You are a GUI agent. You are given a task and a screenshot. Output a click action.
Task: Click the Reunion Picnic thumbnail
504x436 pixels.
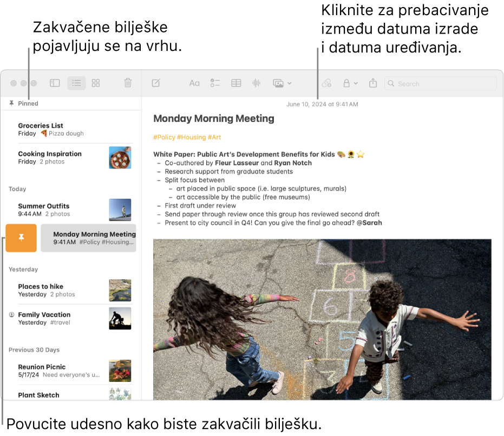pos(120,371)
